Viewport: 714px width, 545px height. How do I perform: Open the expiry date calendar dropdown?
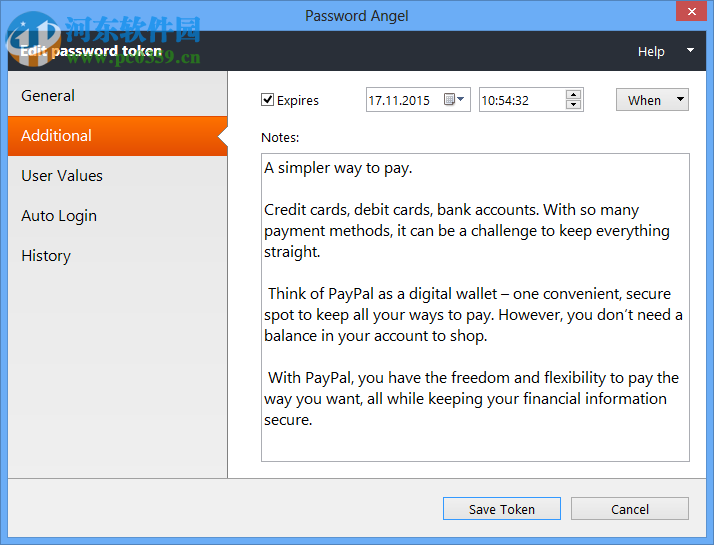[454, 99]
